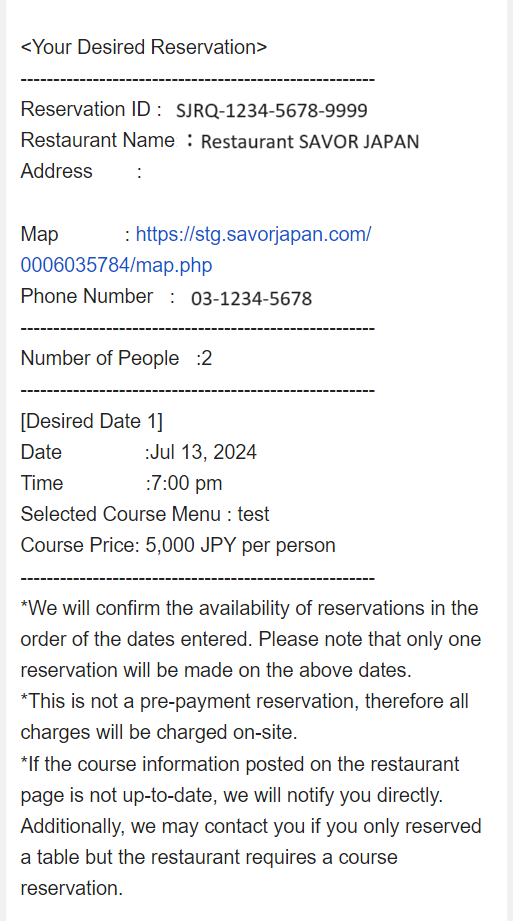Click the Address label
This screenshot has height=921, width=513.
(x=56, y=172)
